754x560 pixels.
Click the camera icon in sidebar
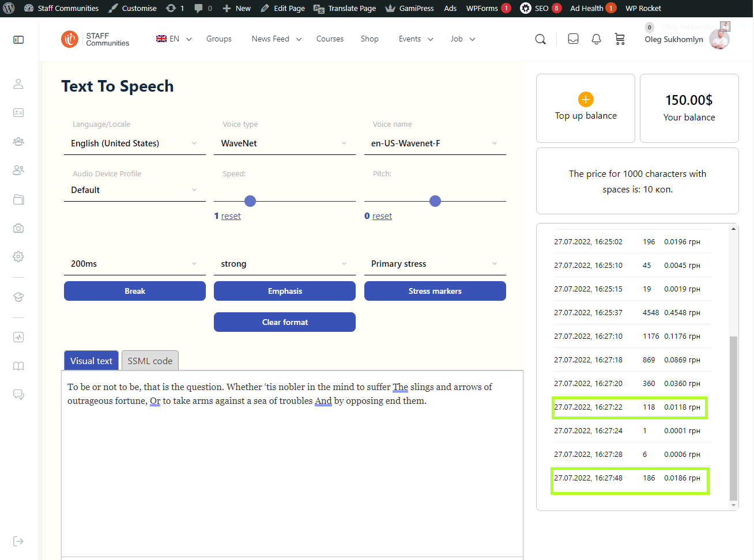18,228
